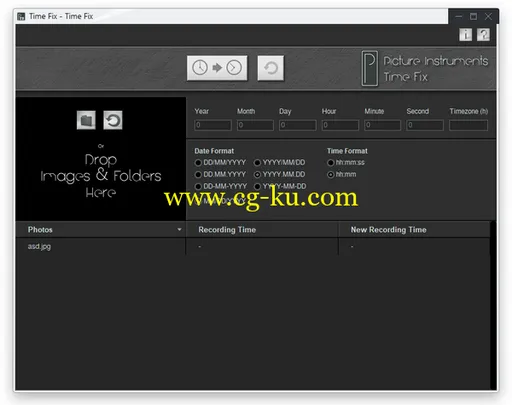Open folder icon to load images
The image size is (512, 405).
coord(86,120)
